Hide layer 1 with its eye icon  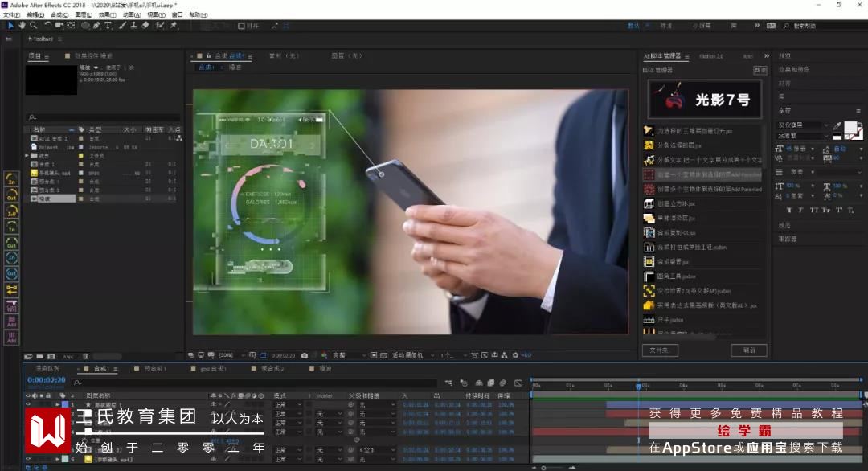(x=28, y=404)
